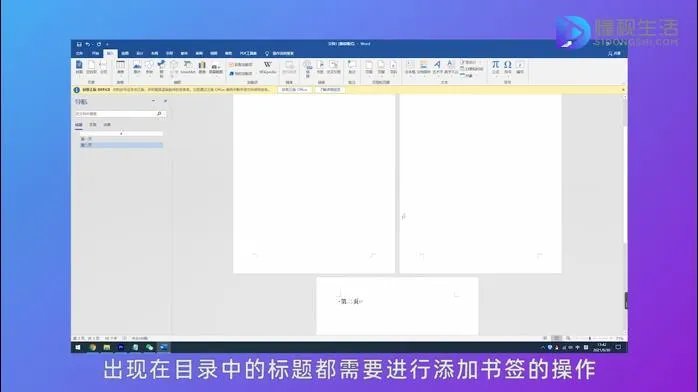Click the Word icon on the taskbar

(164, 348)
